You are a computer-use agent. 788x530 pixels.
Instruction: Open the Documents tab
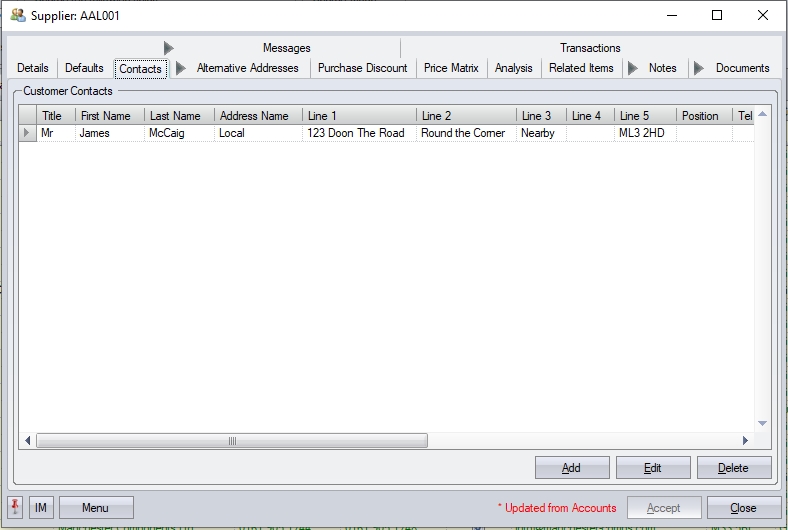click(743, 68)
